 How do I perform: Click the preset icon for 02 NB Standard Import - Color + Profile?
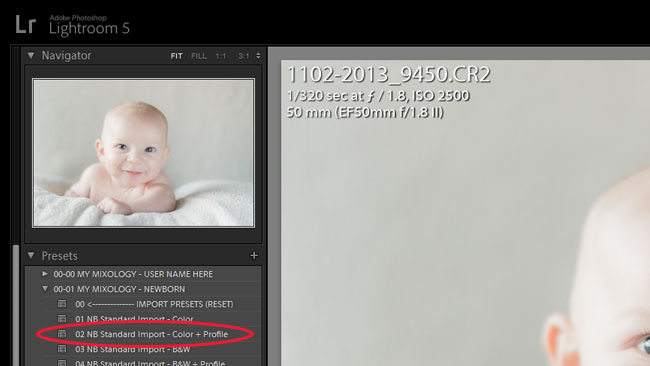62,334
